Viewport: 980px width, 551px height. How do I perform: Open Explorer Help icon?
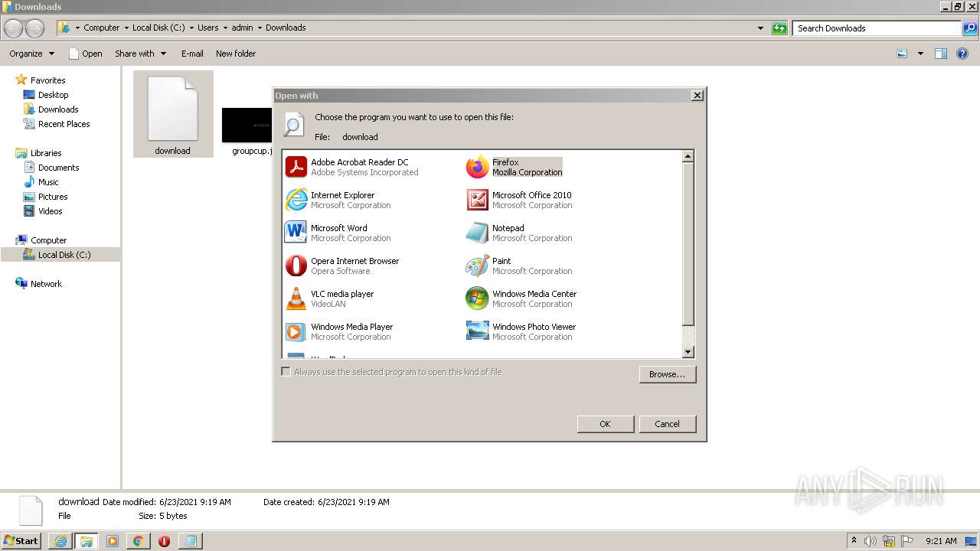tap(962, 54)
